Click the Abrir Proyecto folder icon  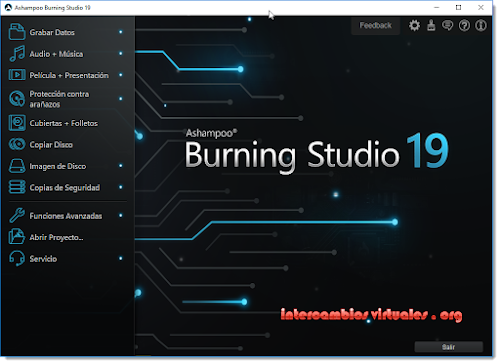pos(17,237)
